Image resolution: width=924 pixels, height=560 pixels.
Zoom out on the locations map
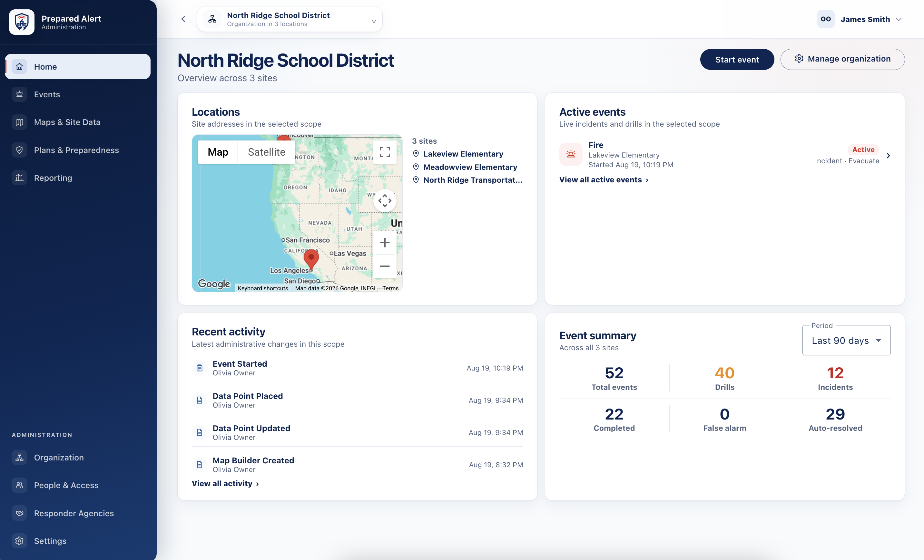pos(385,266)
